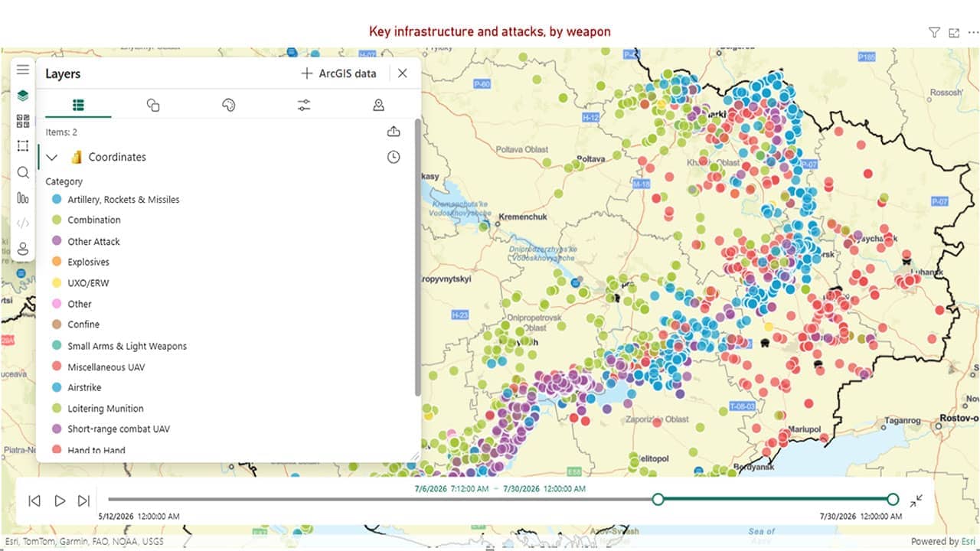The image size is (980, 551).
Task: Click the time slider start handle
Action: click(x=658, y=499)
